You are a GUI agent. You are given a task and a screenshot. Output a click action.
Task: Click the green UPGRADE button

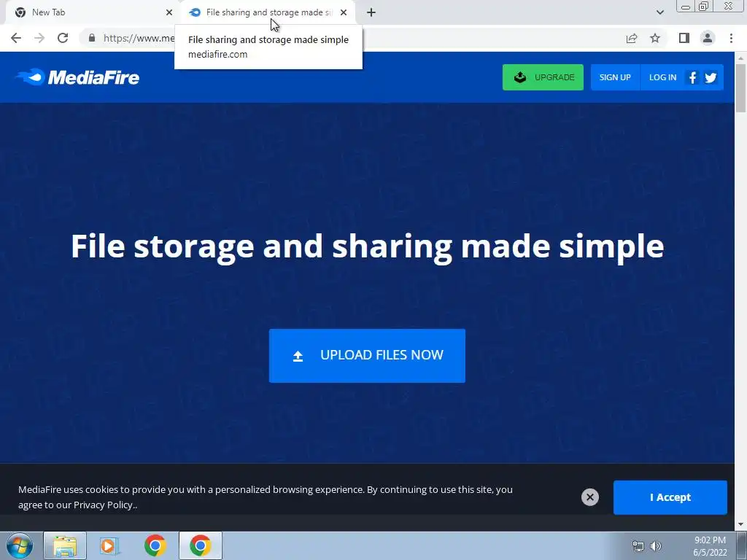[543, 77]
